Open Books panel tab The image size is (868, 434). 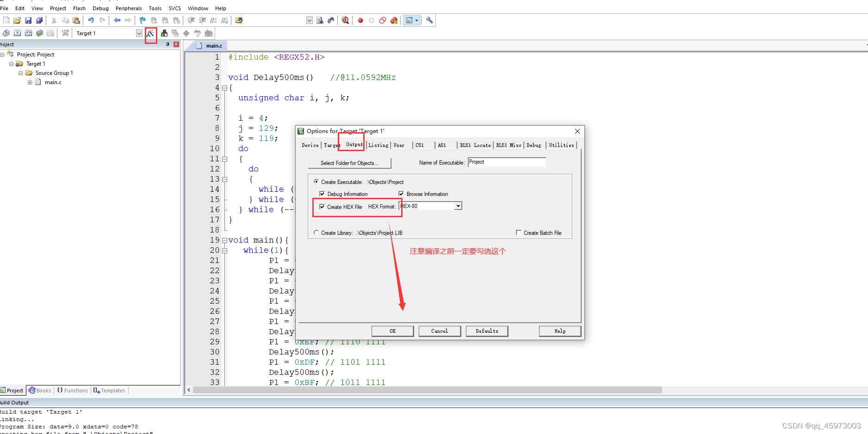[40, 391]
